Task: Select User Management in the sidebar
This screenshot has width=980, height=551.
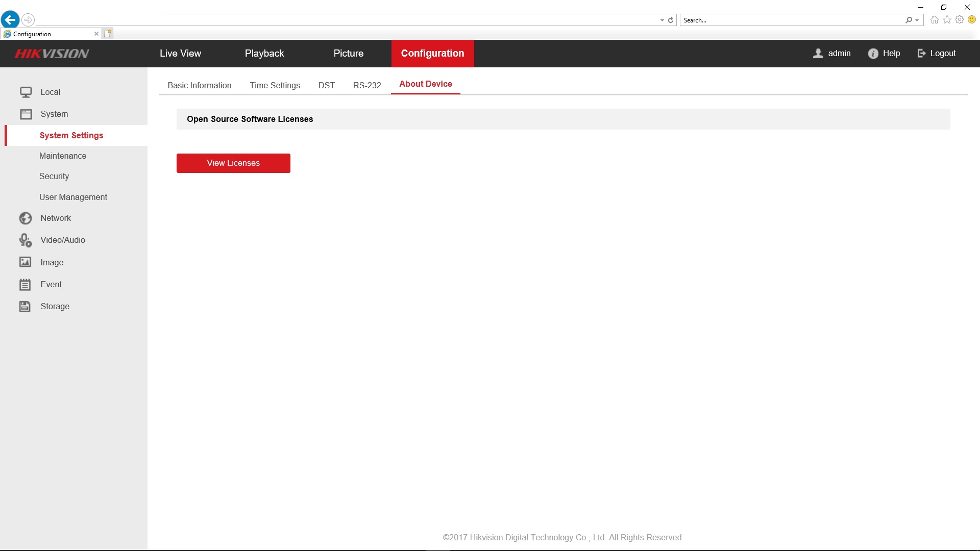Action: click(x=73, y=197)
